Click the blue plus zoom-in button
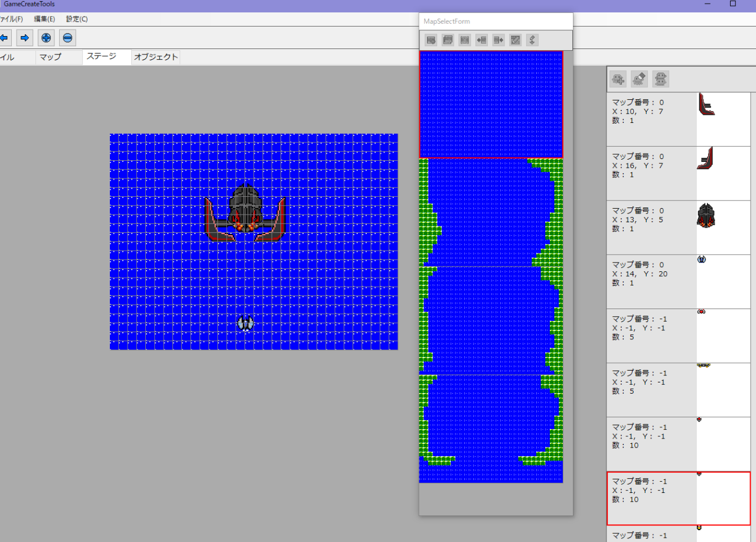 tap(46, 38)
